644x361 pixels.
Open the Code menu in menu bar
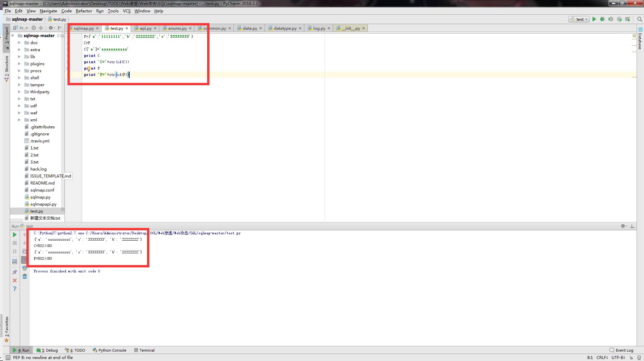pyautogui.click(x=66, y=11)
